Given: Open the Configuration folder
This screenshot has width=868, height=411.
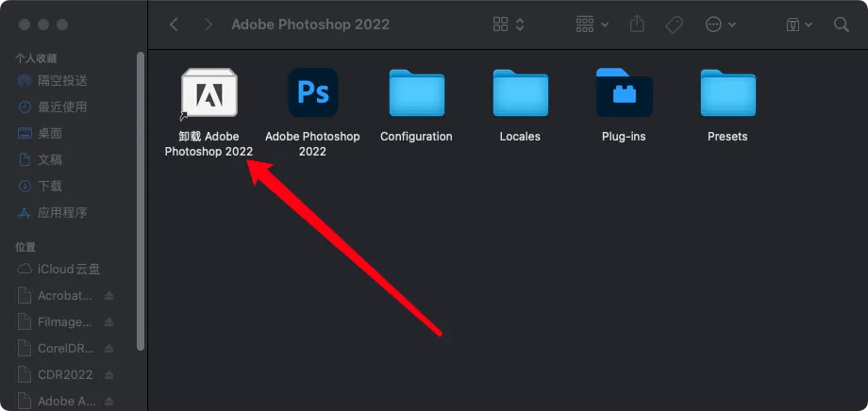Looking at the screenshot, I should 416,92.
